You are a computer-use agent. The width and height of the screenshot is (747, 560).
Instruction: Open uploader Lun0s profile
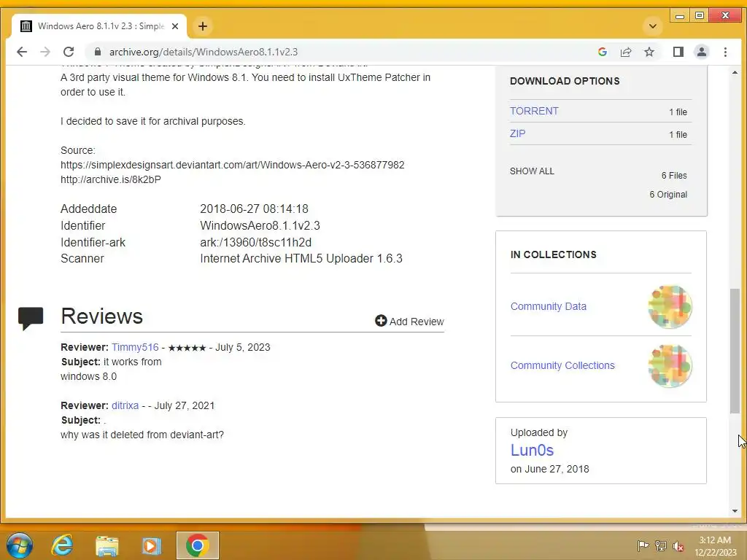(x=532, y=450)
